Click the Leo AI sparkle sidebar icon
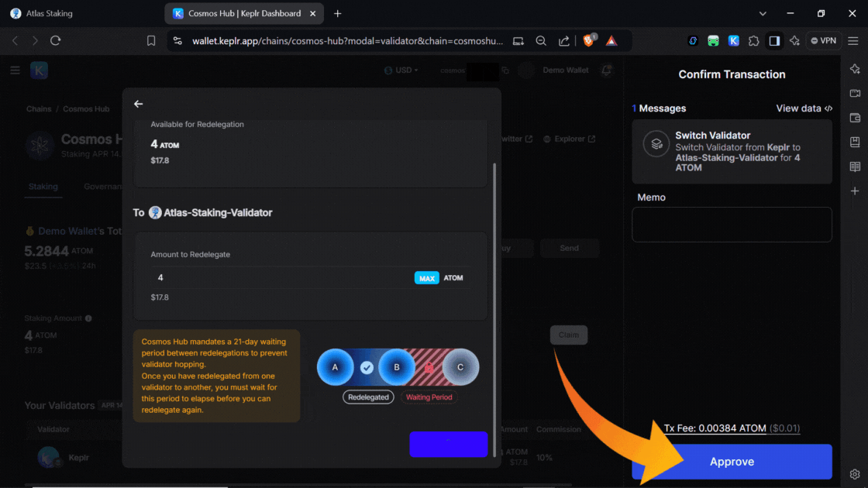Viewport: 868px width, 488px height. click(x=855, y=69)
